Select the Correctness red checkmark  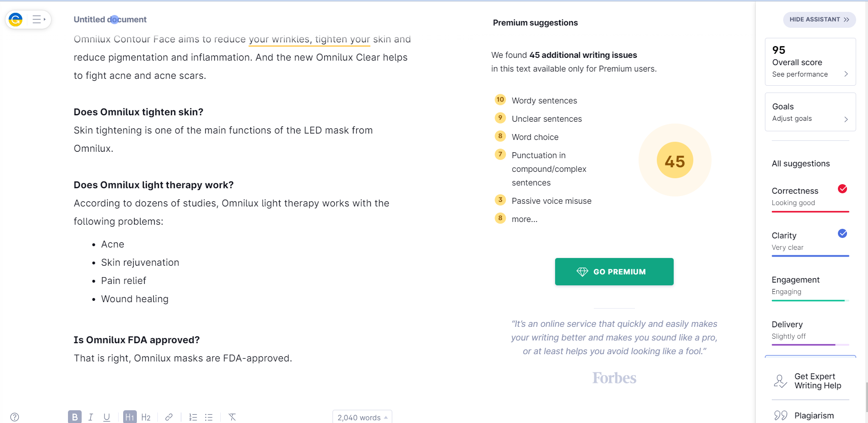click(842, 189)
